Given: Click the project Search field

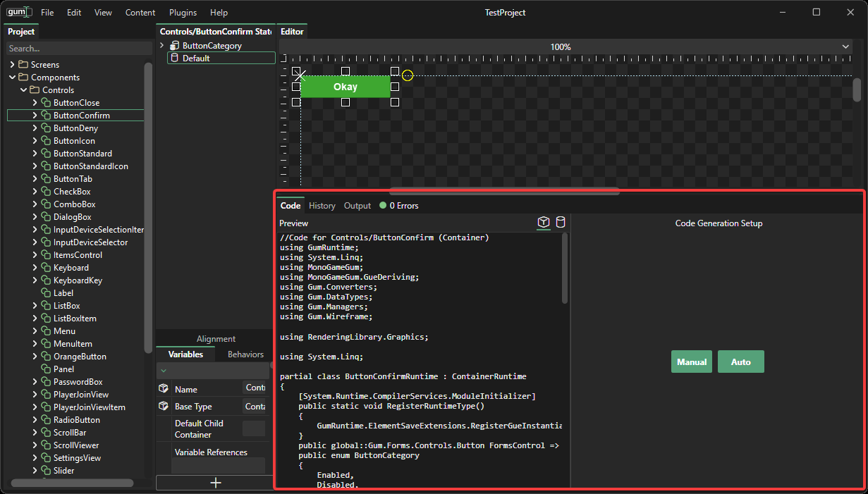Looking at the screenshot, I should coord(78,49).
